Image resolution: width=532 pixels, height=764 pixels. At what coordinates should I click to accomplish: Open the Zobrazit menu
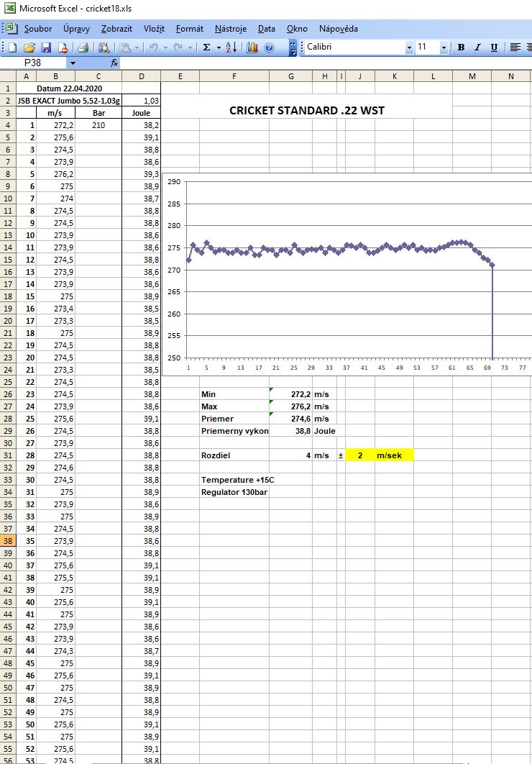(116, 29)
